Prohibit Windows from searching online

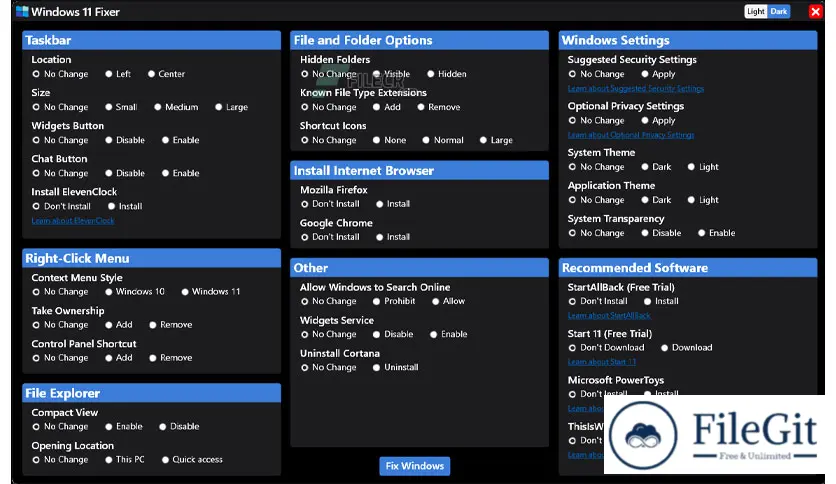[x=394, y=301]
